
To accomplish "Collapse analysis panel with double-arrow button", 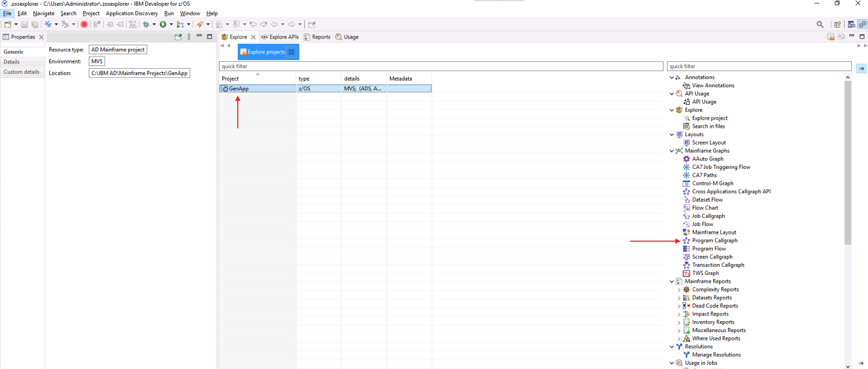I will pyautogui.click(x=861, y=69).
